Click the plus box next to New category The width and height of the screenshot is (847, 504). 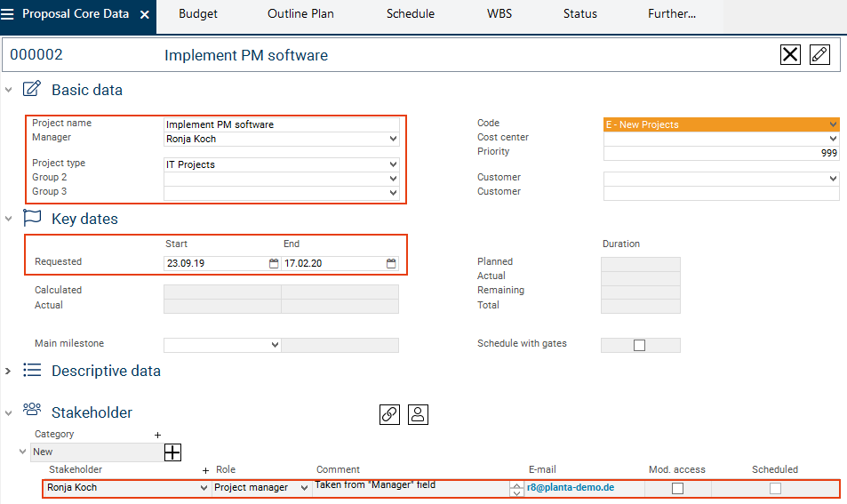(x=172, y=452)
